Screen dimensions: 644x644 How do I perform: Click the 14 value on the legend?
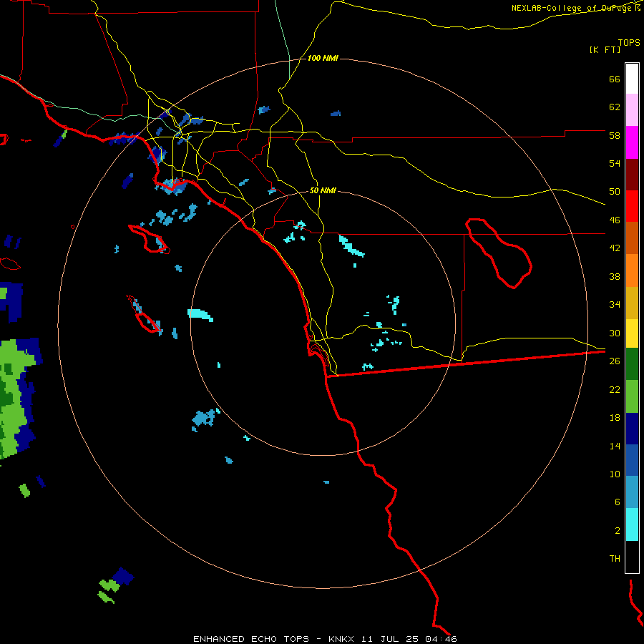point(615,446)
